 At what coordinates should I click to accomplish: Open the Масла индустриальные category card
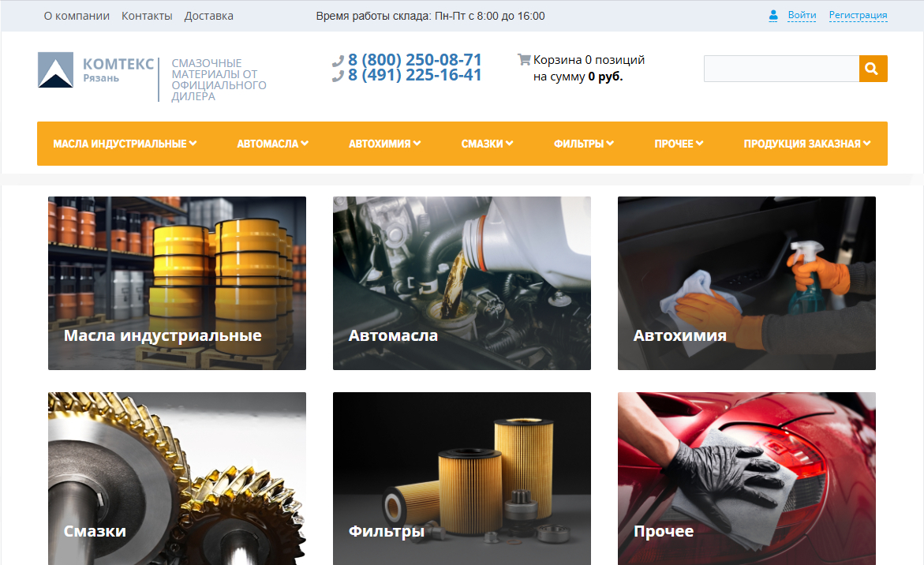point(177,283)
